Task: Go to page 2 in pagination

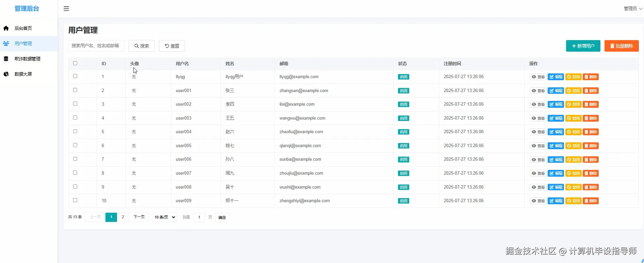Action: 123,217
